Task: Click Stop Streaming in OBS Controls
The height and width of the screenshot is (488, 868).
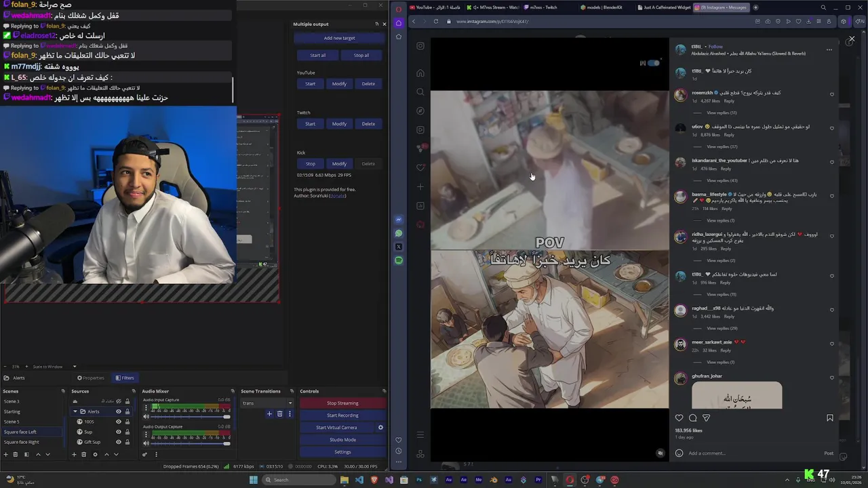Action: pyautogui.click(x=342, y=403)
